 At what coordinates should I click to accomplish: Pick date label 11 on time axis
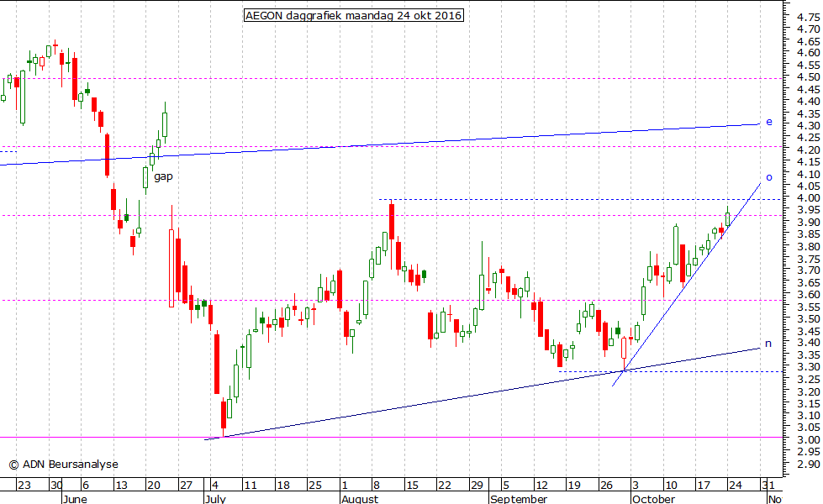tap(251, 486)
